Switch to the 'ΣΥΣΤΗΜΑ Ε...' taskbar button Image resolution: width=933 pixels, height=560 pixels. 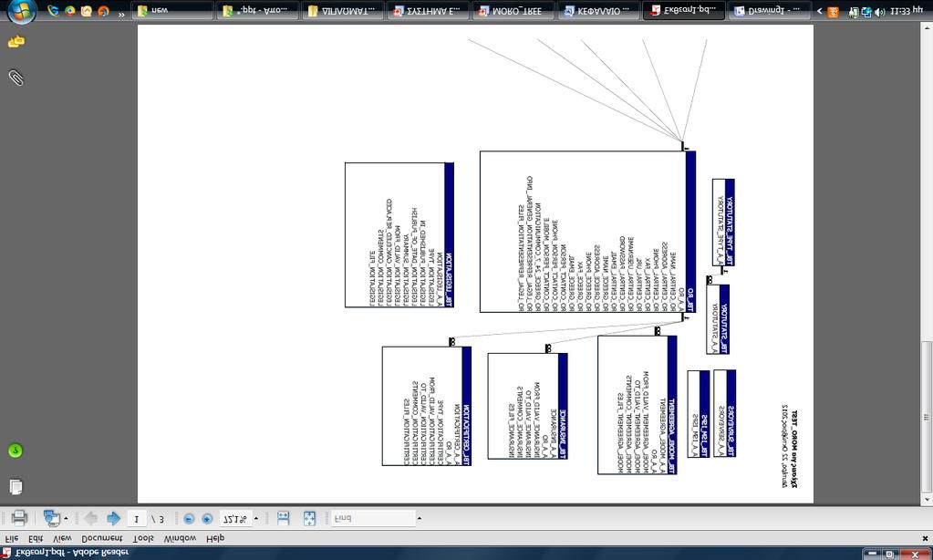[428, 11]
